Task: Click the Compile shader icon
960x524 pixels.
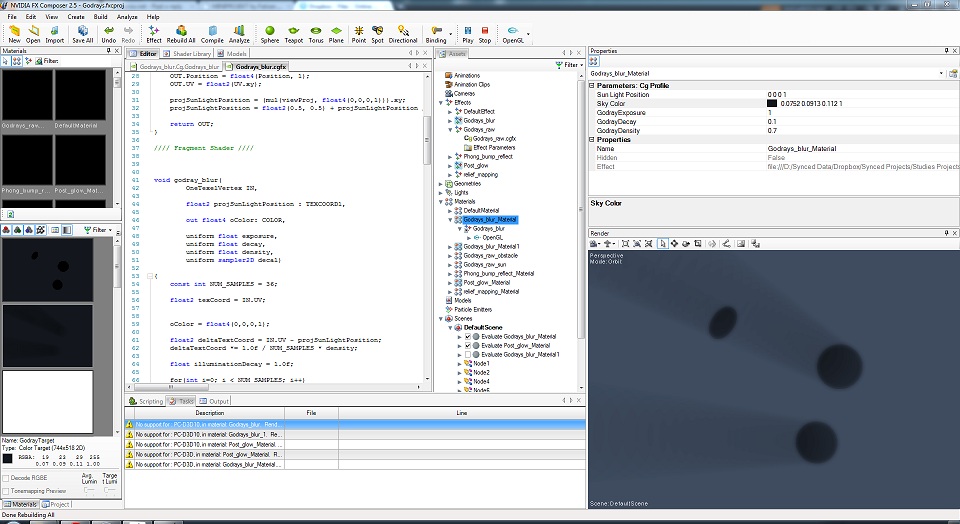Action: point(212,33)
